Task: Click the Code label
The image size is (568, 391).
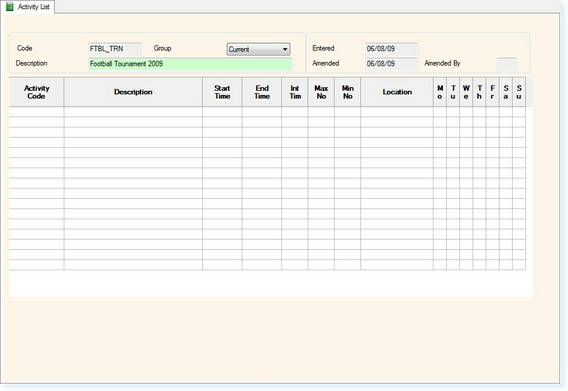Action: point(25,48)
